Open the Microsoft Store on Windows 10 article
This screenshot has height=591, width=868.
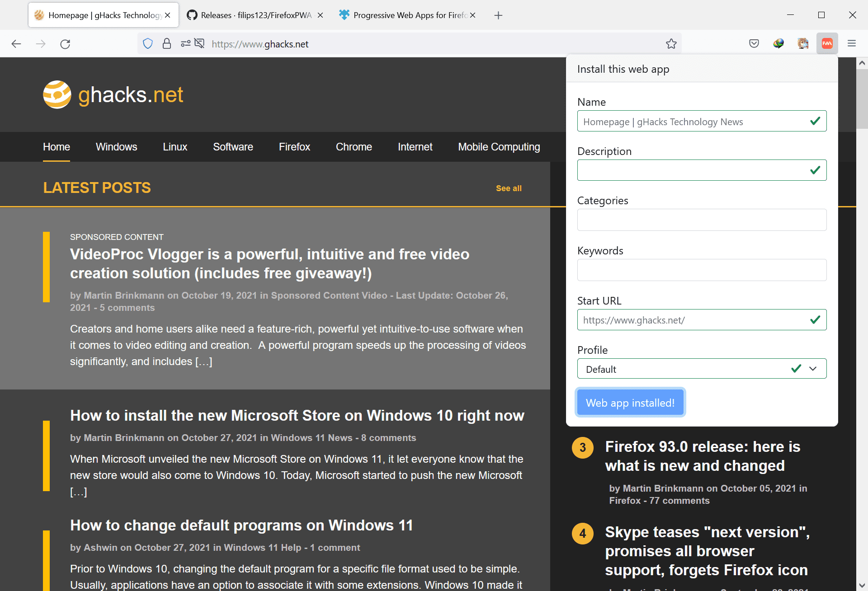coord(297,416)
